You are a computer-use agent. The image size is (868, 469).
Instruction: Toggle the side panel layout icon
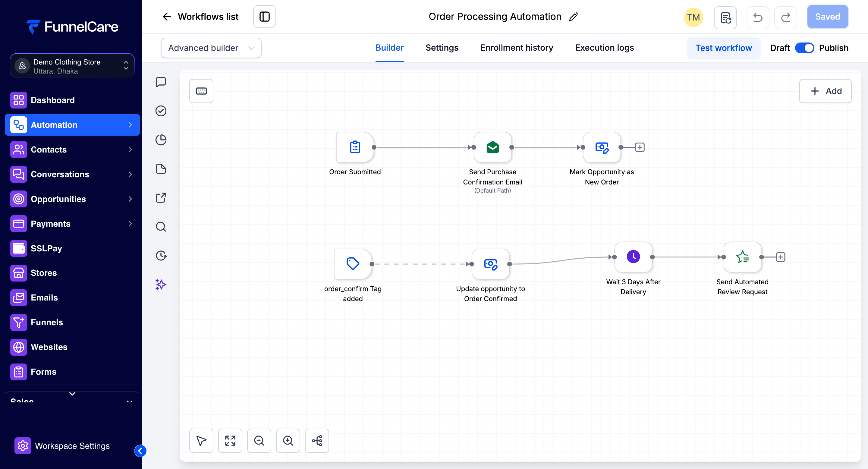[x=265, y=17]
